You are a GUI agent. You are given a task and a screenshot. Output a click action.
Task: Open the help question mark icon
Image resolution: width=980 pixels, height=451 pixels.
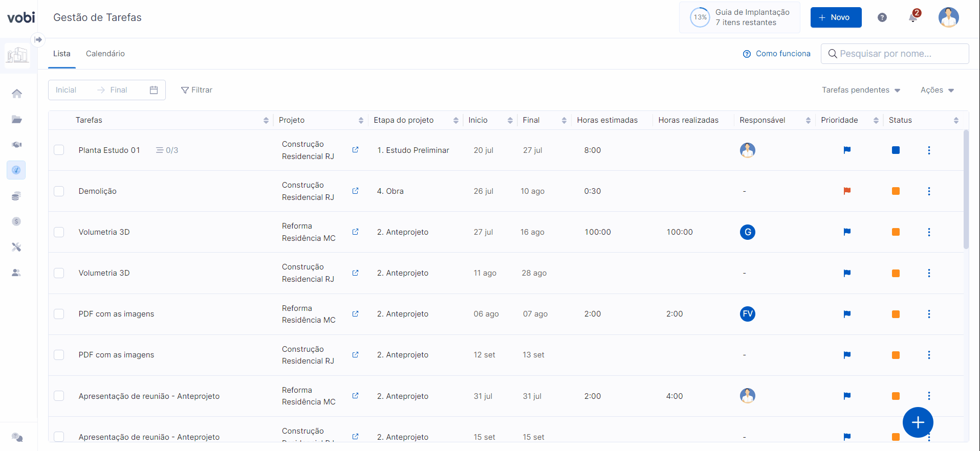(882, 17)
